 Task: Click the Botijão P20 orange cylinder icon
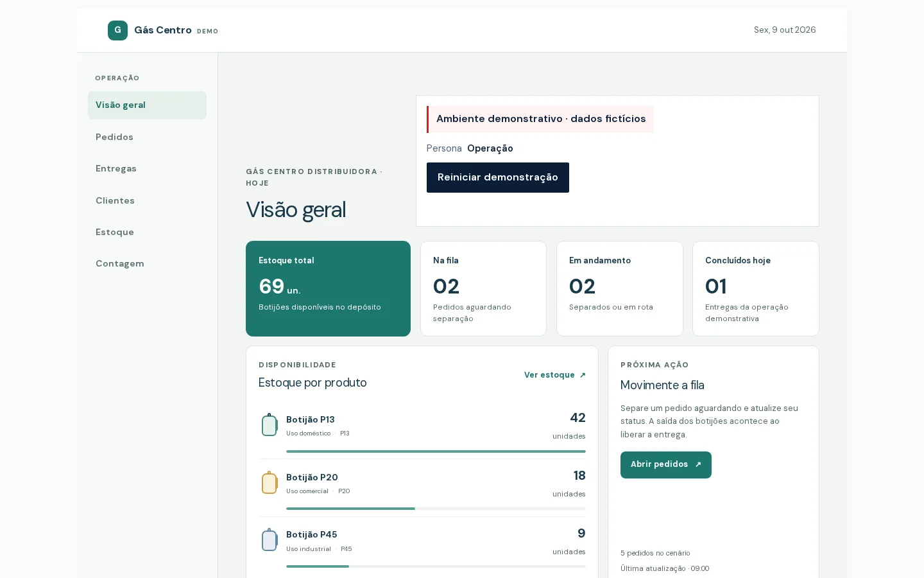269,482
